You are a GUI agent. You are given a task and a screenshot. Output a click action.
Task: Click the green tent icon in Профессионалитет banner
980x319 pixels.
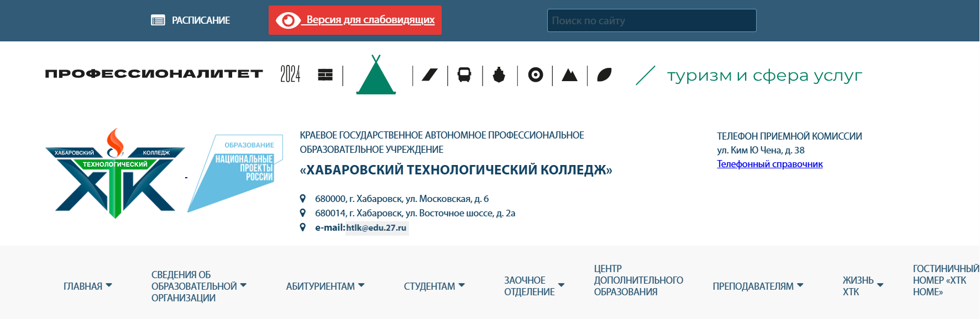click(376, 75)
